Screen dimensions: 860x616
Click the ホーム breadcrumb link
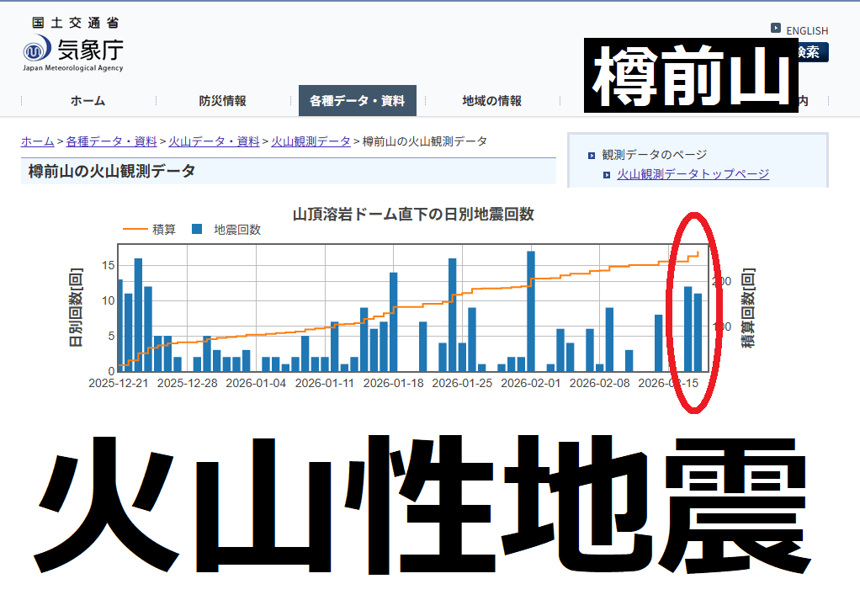pyautogui.click(x=37, y=141)
